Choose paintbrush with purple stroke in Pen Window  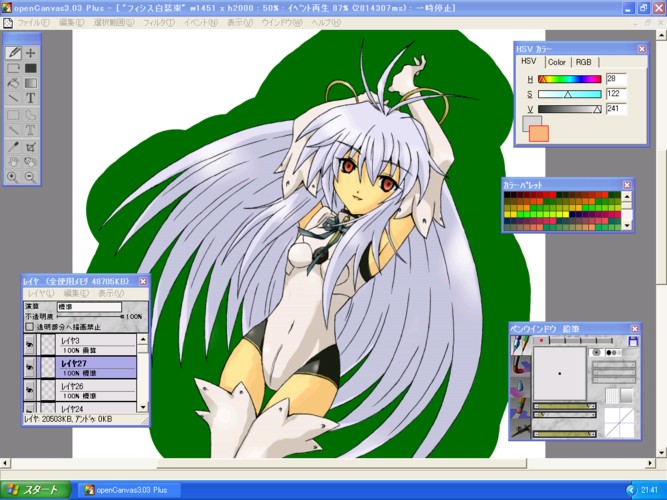pos(521,366)
